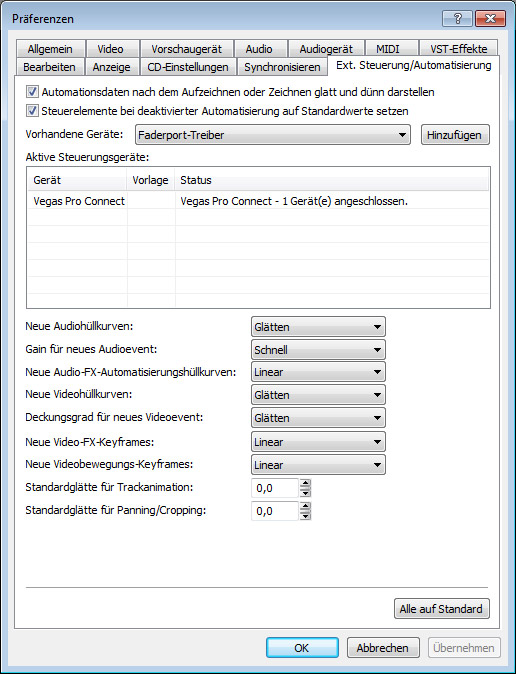Image resolution: width=516 pixels, height=674 pixels.
Task: Open the MIDI tab
Action: 388,49
